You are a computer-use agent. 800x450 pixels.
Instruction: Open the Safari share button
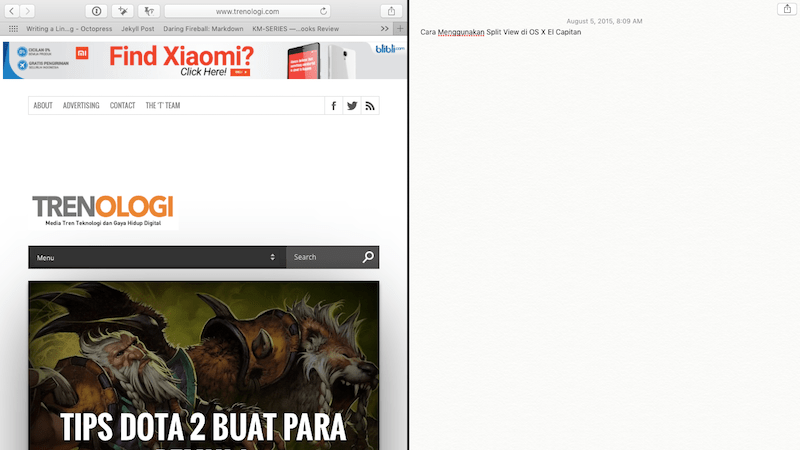coord(391,11)
